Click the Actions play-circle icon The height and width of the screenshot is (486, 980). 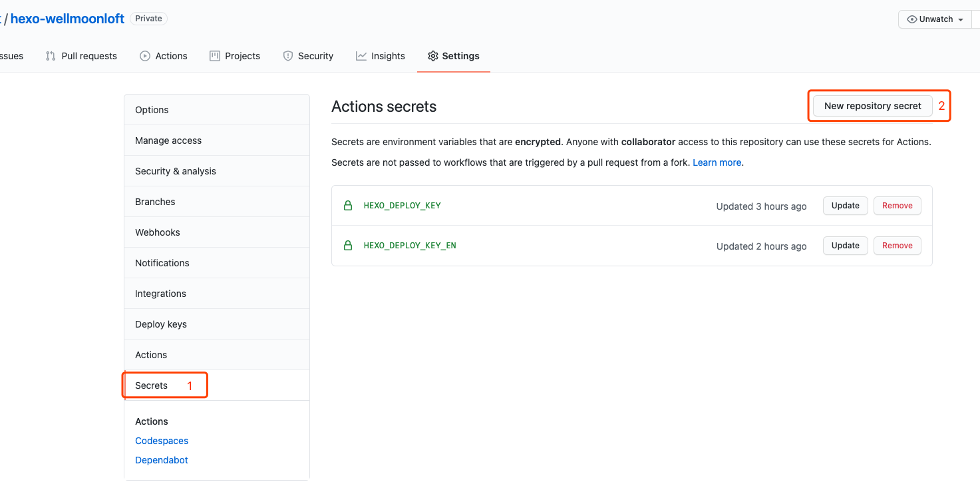coord(145,56)
